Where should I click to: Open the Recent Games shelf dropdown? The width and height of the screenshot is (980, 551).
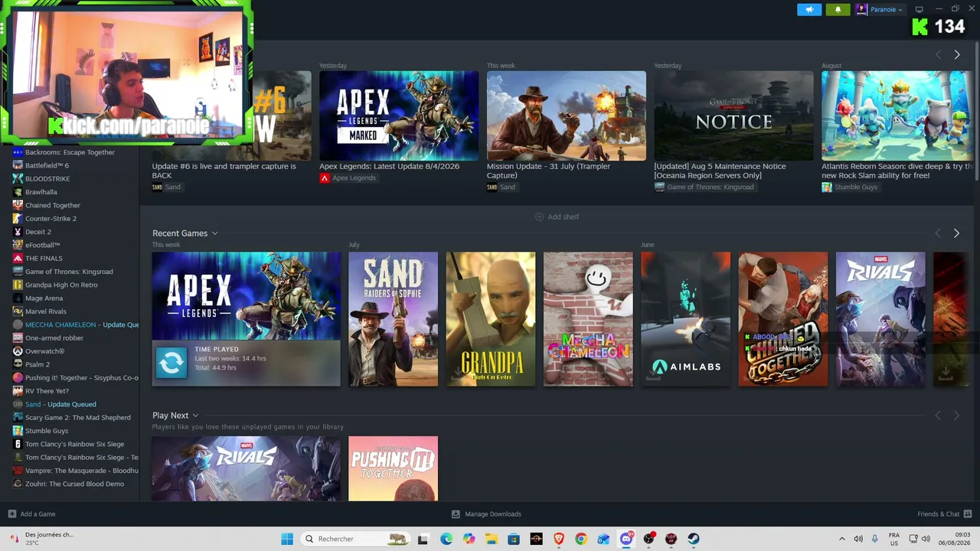tap(214, 233)
